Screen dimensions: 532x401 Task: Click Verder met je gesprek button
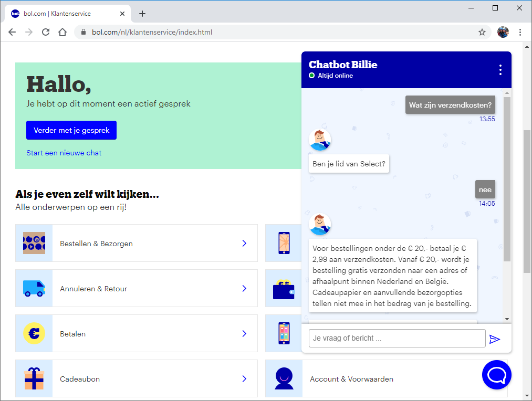pyautogui.click(x=71, y=130)
